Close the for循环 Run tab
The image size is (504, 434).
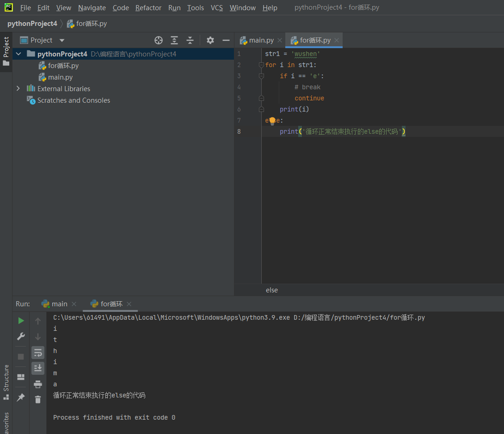coord(129,304)
